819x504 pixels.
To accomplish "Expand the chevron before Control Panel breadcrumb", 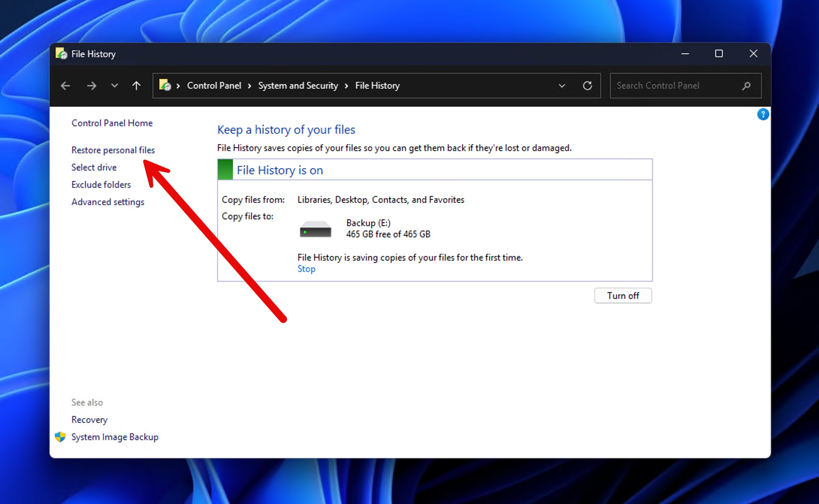I will (178, 86).
